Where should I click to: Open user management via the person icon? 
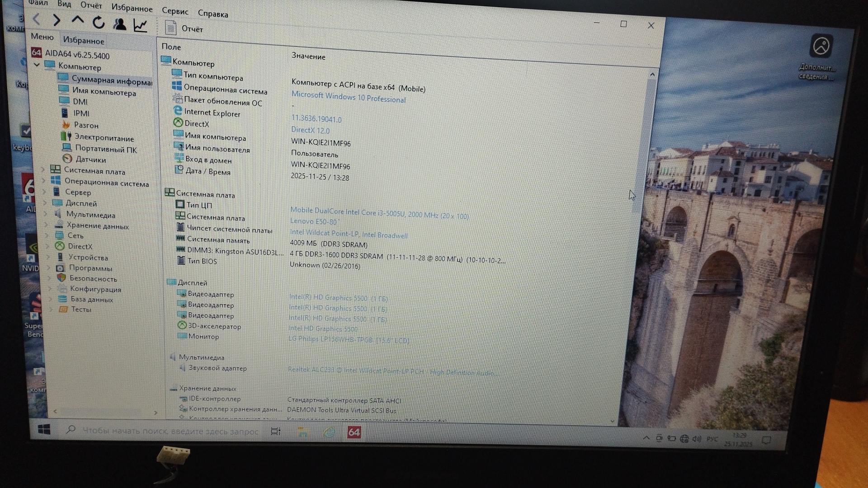pyautogui.click(x=120, y=24)
